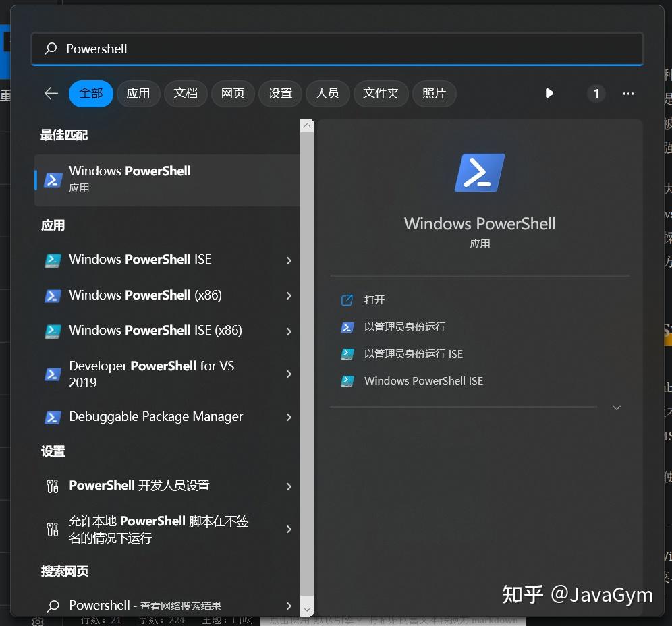Click the 以管理员身份运行 shield PowerShell icon
Image resolution: width=672 pixels, height=626 pixels.
click(x=347, y=327)
